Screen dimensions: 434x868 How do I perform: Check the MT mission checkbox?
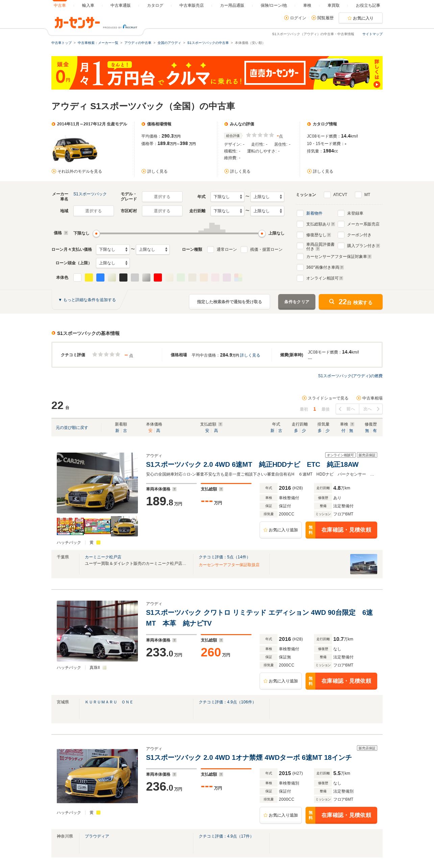point(358,195)
